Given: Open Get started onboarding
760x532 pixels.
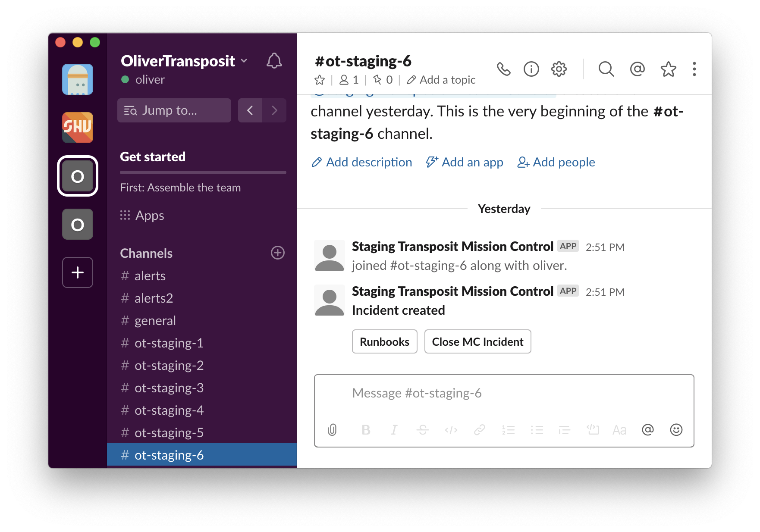Looking at the screenshot, I should 153,157.
